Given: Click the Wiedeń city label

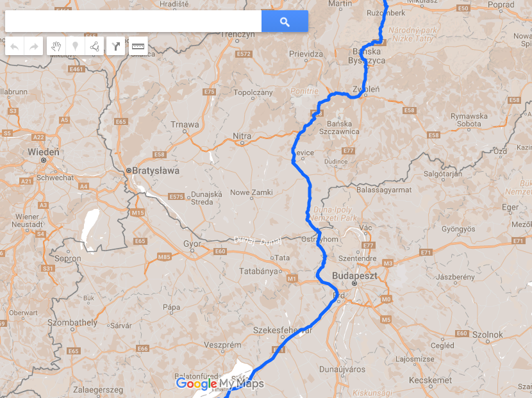Looking at the screenshot, I should (x=44, y=152).
